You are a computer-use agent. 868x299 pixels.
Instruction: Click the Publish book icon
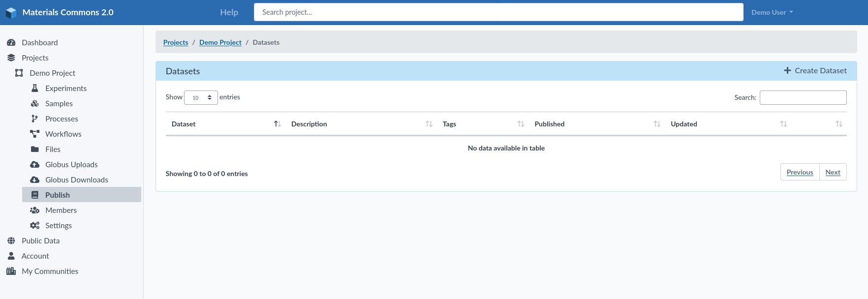coord(35,195)
